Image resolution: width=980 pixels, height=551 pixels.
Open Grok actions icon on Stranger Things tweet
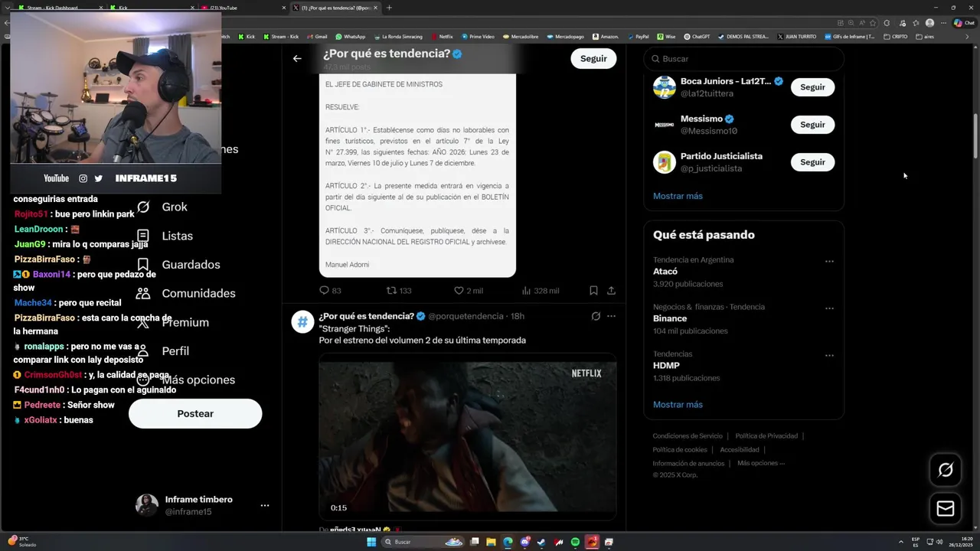point(596,316)
